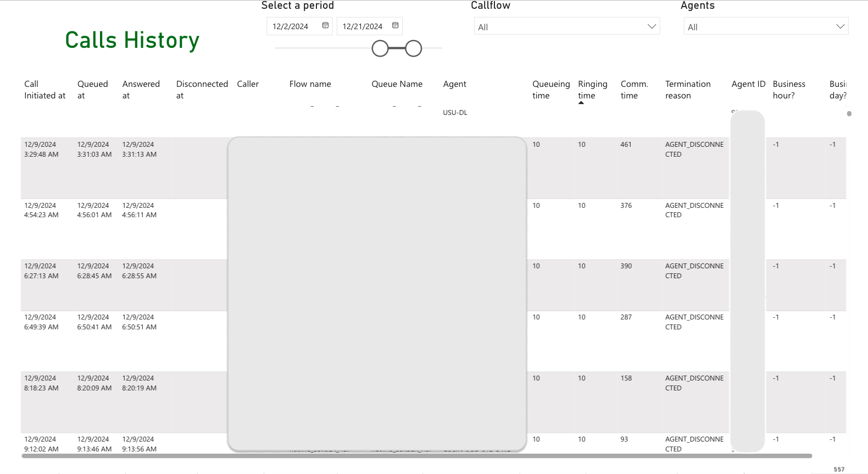Click the 12/9/2024 4:54:23 AM call cell
This screenshot has width=868, height=474.
[x=41, y=210]
